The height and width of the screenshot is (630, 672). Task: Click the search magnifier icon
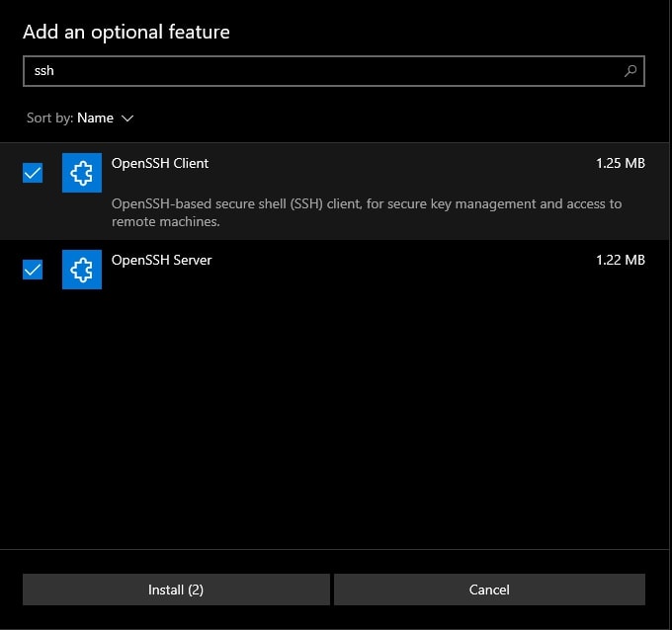pos(630,71)
